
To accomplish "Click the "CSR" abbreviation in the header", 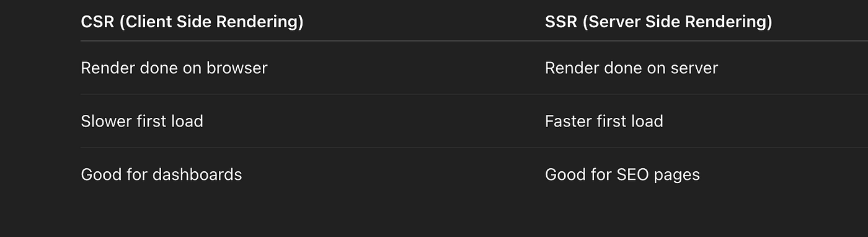I will tap(97, 22).
